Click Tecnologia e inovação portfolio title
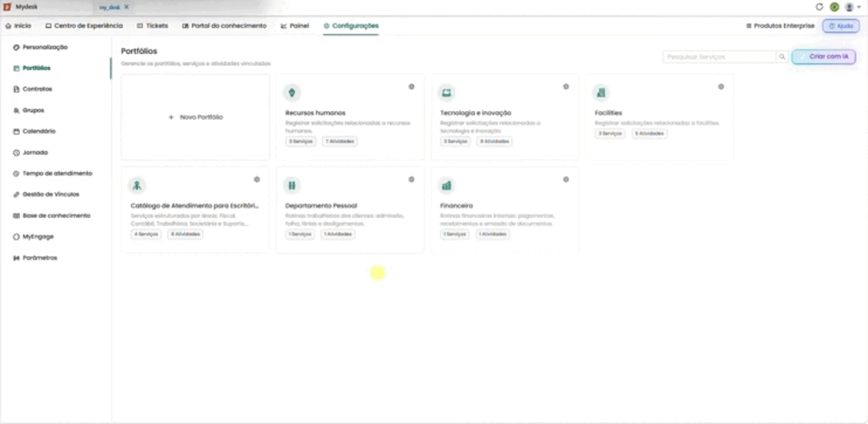868x424 pixels. tap(475, 113)
